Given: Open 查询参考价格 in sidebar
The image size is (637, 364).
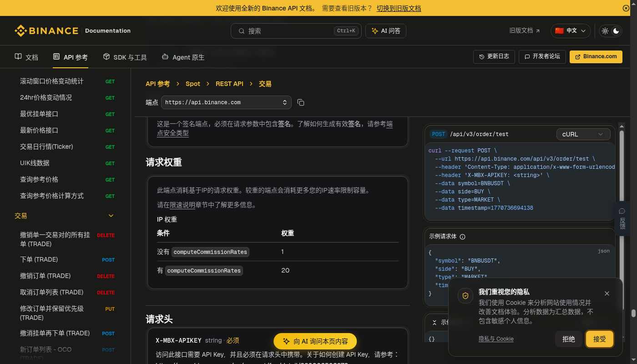Looking at the screenshot, I should click(67, 179).
